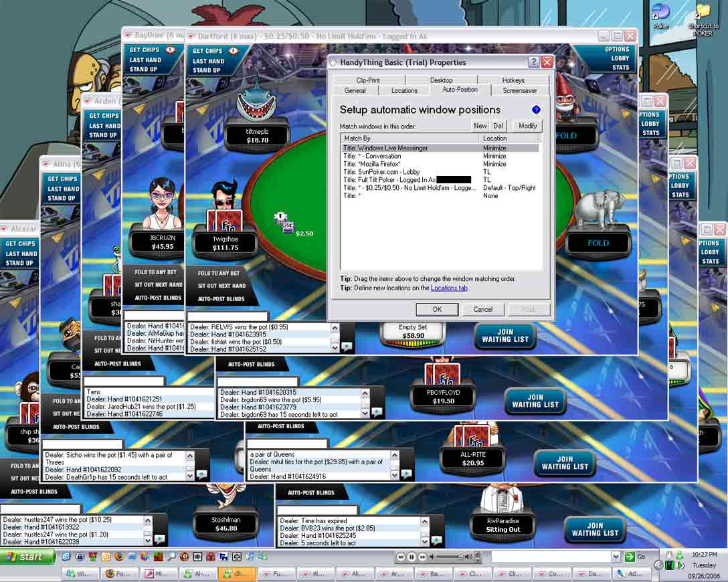Click the blue help icon beside Setup heading
Viewport: 728px width, 582px height.
(x=536, y=110)
